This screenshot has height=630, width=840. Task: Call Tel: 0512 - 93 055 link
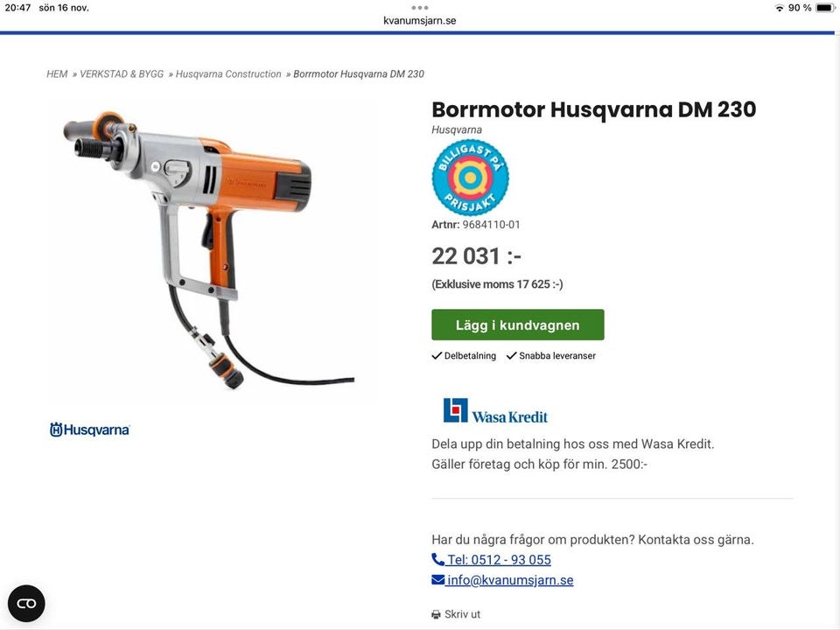(499, 560)
